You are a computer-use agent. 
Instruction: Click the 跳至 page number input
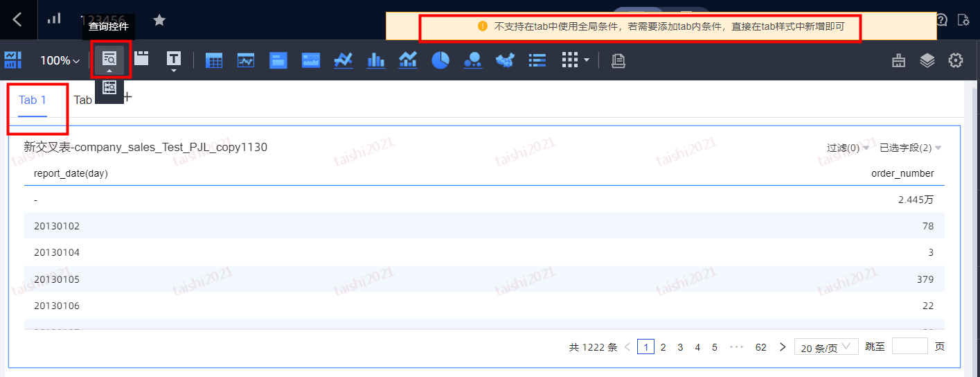(909, 347)
